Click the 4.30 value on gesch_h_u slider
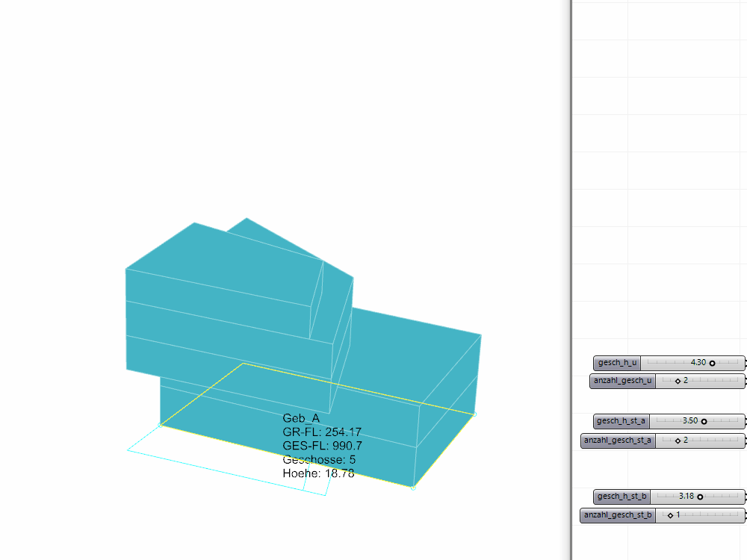The width and height of the screenshot is (747, 560). pos(698,363)
